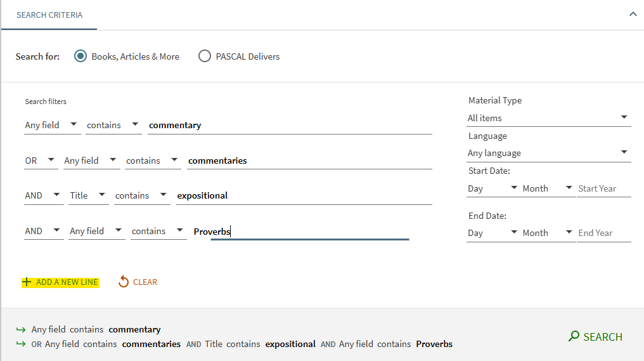This screenshot has height=361, width=644.
Task: Select PASCAL Delivers radio button
Action: pyautogui.click(x=205, y=56)
